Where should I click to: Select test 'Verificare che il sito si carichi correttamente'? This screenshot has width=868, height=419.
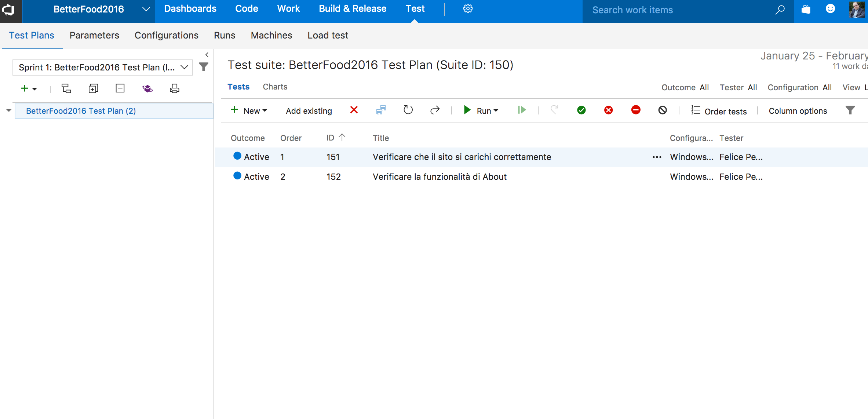click(462, 157)
